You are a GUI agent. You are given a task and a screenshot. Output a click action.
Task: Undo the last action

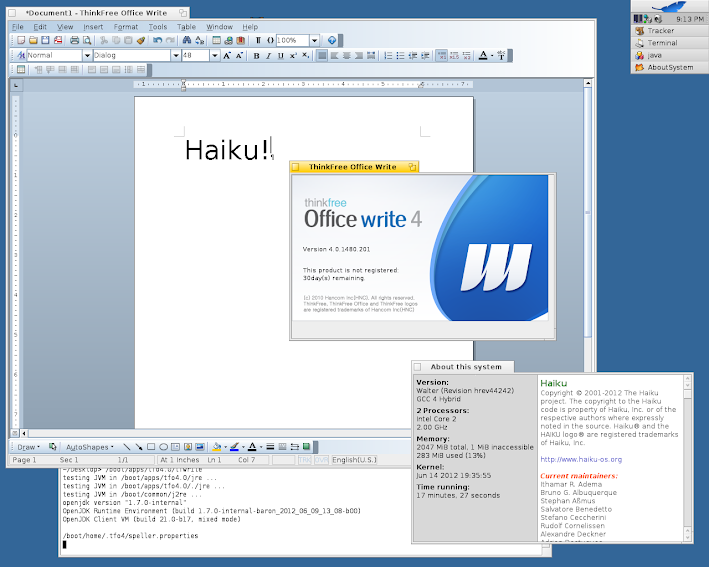click(x=157, y=40)
